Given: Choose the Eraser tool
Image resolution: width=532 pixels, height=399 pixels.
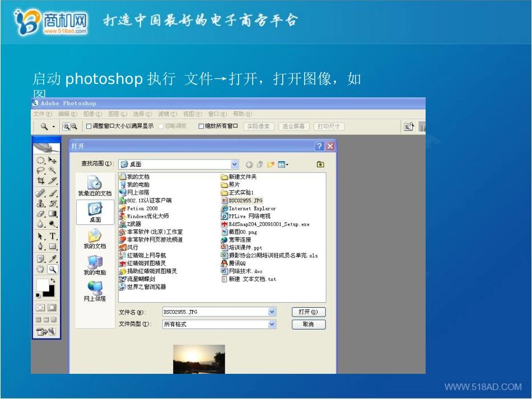Looking at the screenshot, I should pos(41,213).
